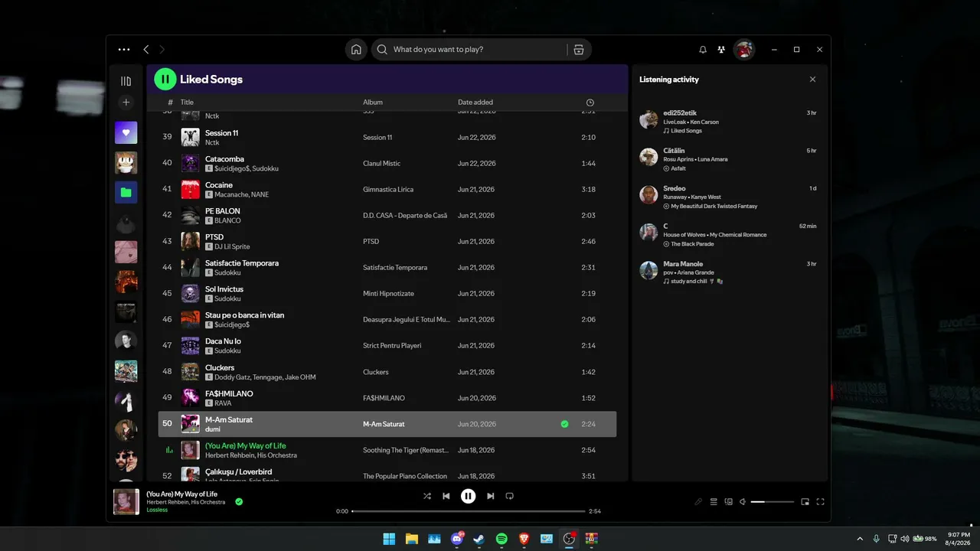
Task: Open Browse from the search bar icon
Action: 578,49
